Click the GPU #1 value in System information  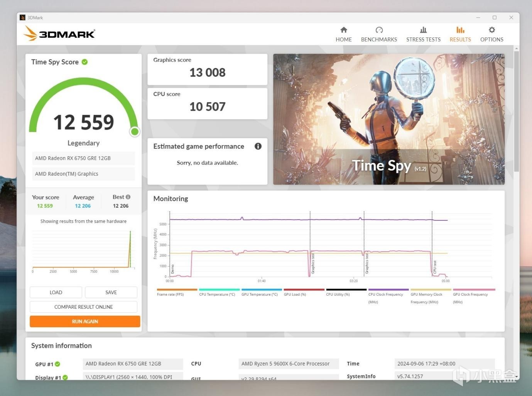coord(133,364)
